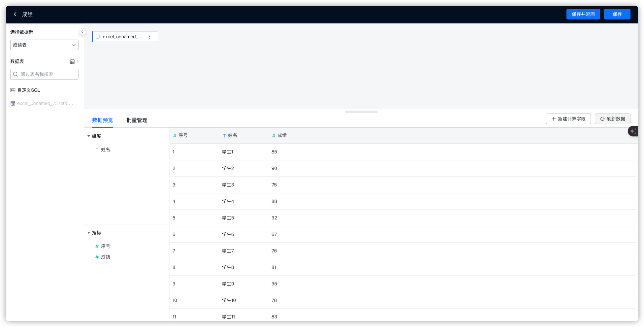Click the score 95 in 学生9's row
The height and width of the screenshot is (327, 644).
point(274,284)
